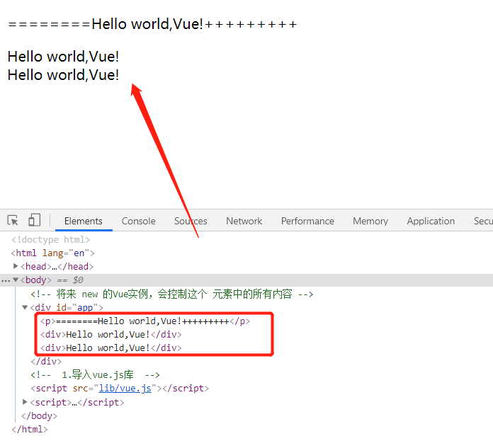Screen dimensions: 493x448
Task: Switch to the Performance tab
Action: pyautogui.click(x=307, y=221)
